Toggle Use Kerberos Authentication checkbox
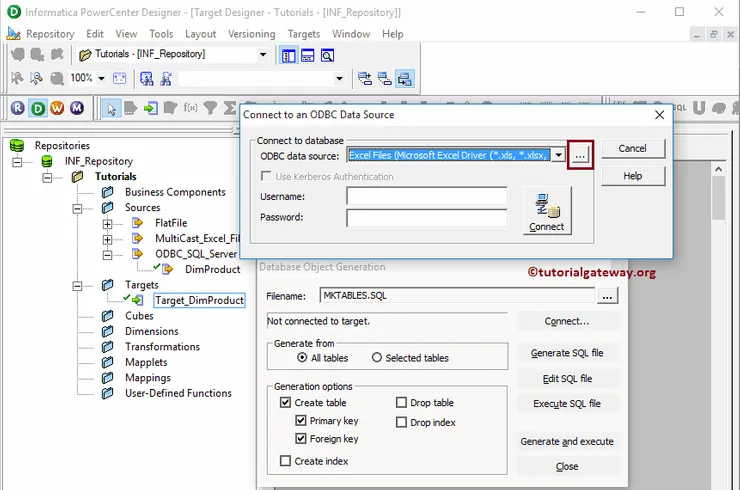740x490 pixels. [266, 176]
